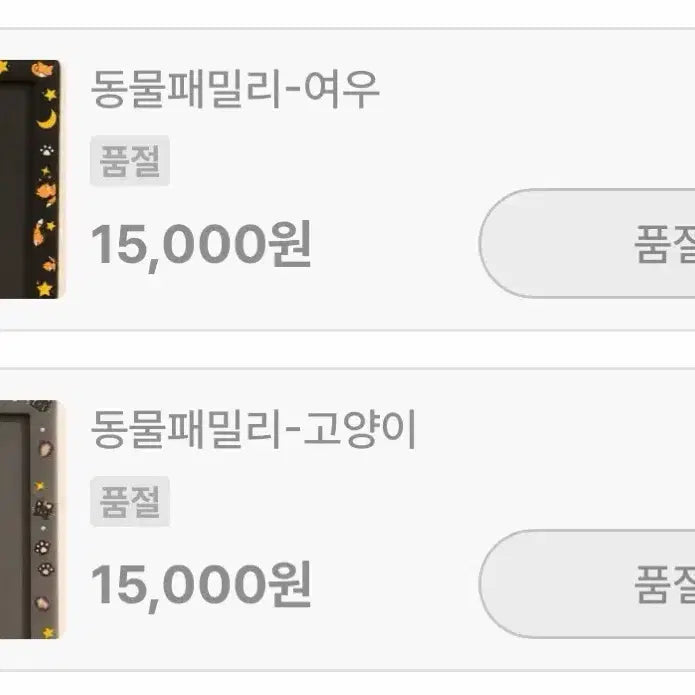Click the orange fox at top of fox thumbnail

43,70
